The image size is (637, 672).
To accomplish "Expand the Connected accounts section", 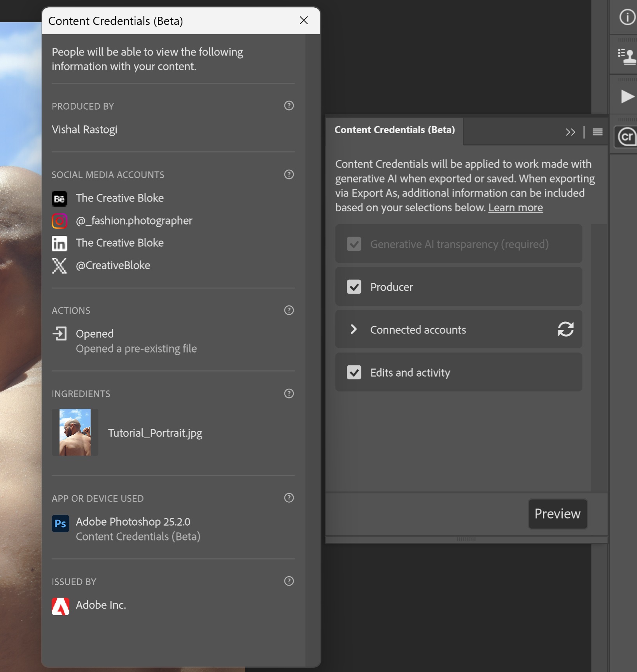I will pos(354,329).
